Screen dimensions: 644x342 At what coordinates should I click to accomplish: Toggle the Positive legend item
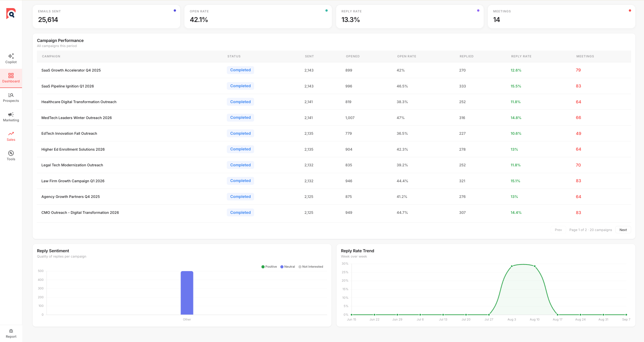click(269, 267)
